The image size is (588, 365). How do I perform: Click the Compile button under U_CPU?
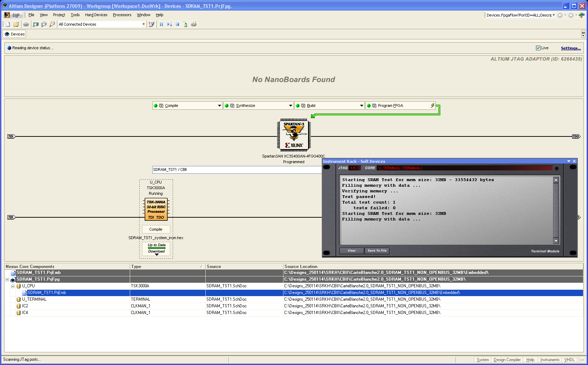(156, 229)
